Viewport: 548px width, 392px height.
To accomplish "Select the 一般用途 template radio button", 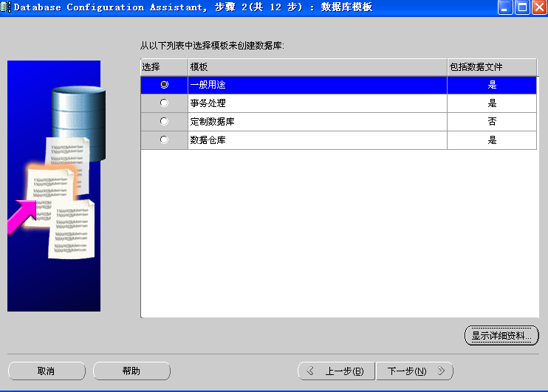I will [164, 85].
